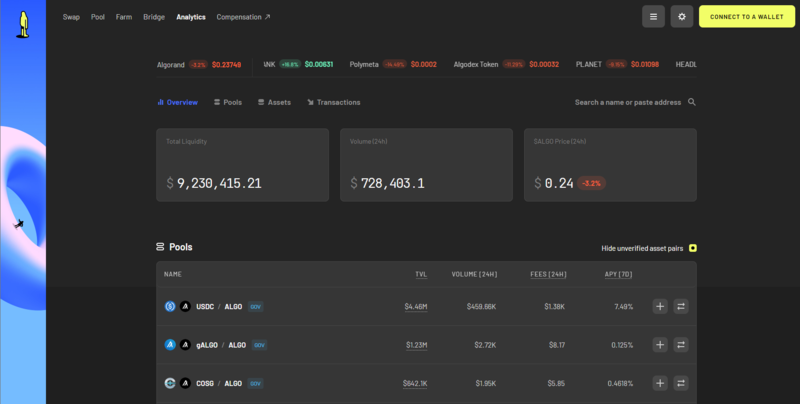Click the Algodex Token ticker entry
The width and height of the screenshot is (800, 404).
(506, 65)
